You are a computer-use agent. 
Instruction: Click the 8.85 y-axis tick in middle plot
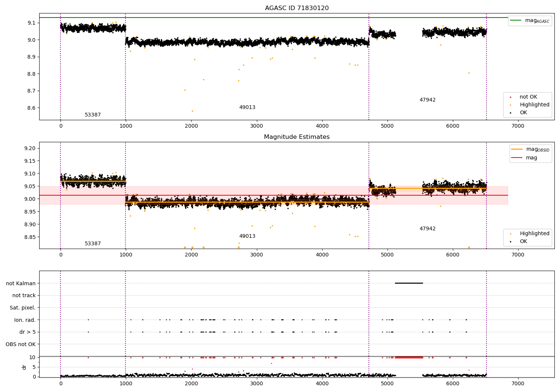30,237
